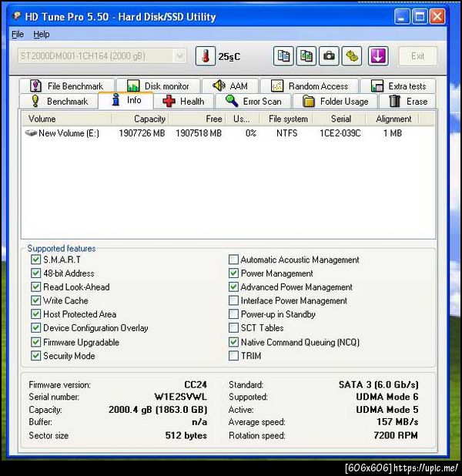Open the Help menu
This screenshot has height=476, width=462.
point(42,35)
